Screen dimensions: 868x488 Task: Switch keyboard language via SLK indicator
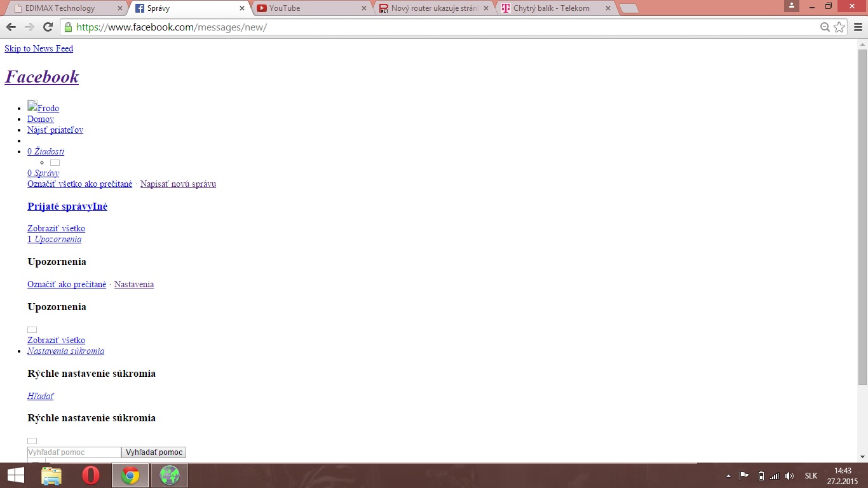coord(811,476)
